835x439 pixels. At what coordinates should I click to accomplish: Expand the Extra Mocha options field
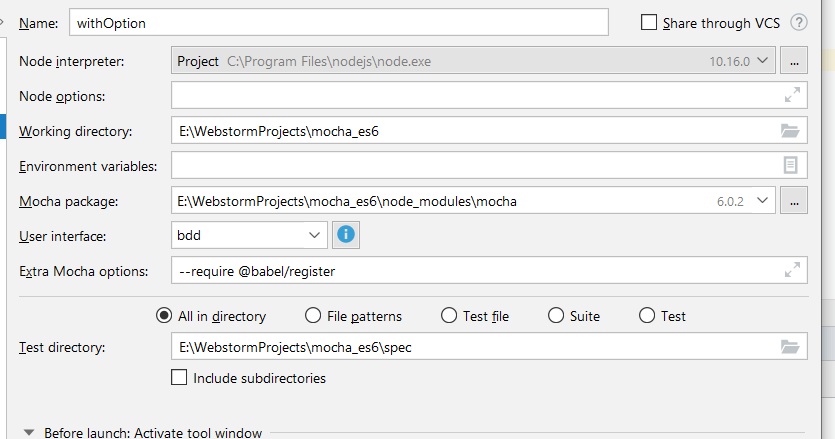click(792, 270)
